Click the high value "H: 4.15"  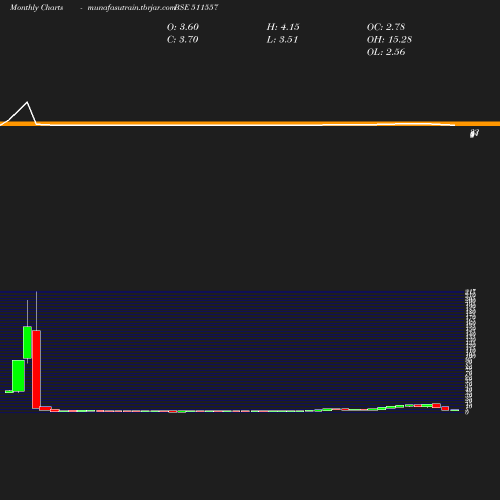283,27
